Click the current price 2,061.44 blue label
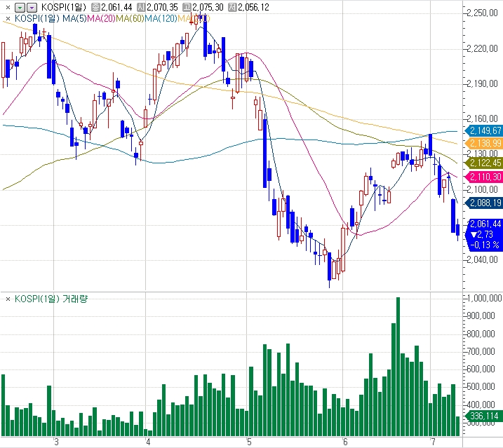 [483, 224]
